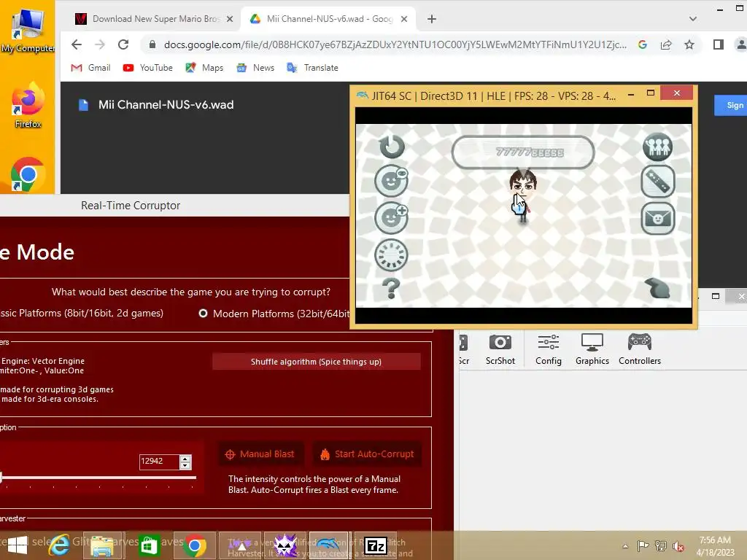747x560 pixels.
Task: Click Manual Blast button
Action: (260, 454)
